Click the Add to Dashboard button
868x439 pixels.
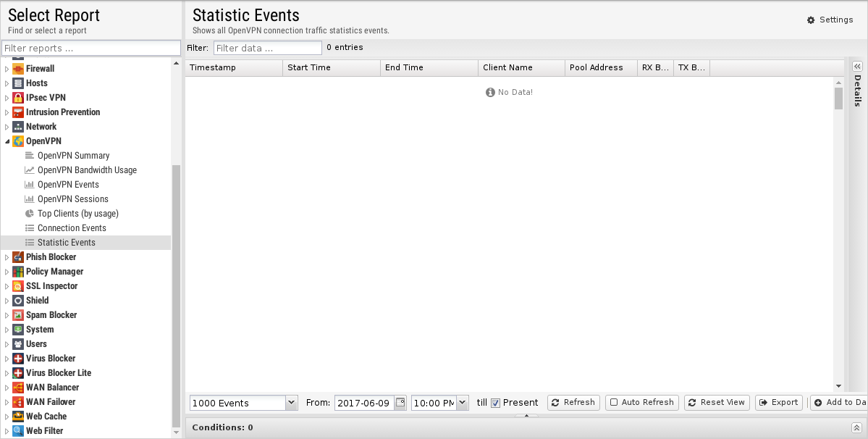tap(838, 403)
